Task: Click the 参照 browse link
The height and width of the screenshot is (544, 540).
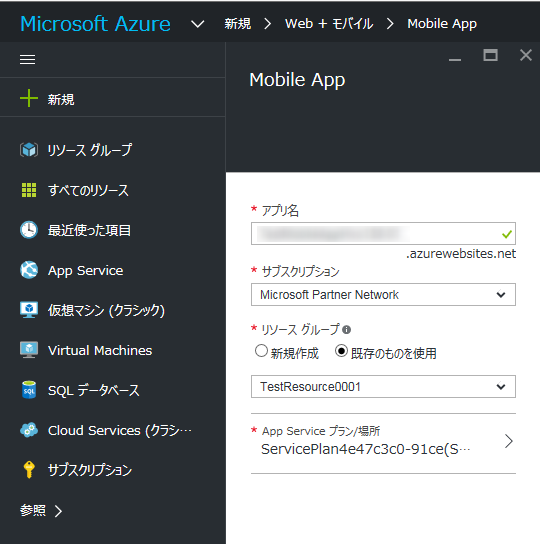Action: [41, 510]
